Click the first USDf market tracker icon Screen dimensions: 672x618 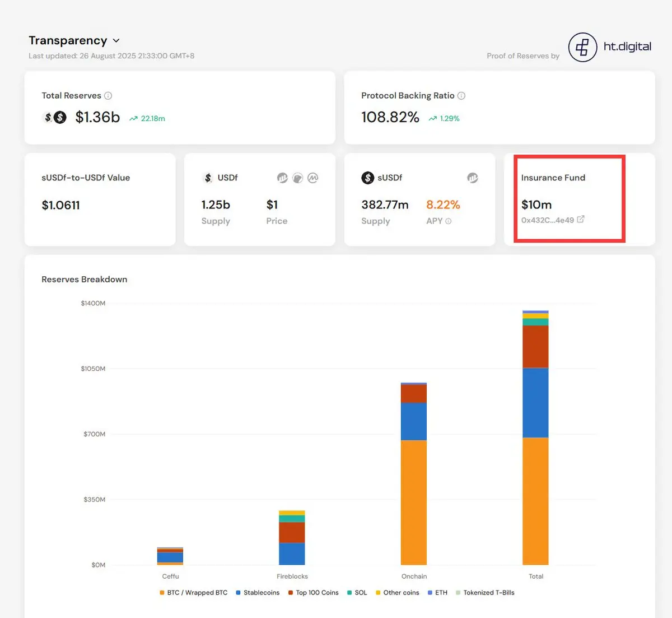click(x=282, y=178)
